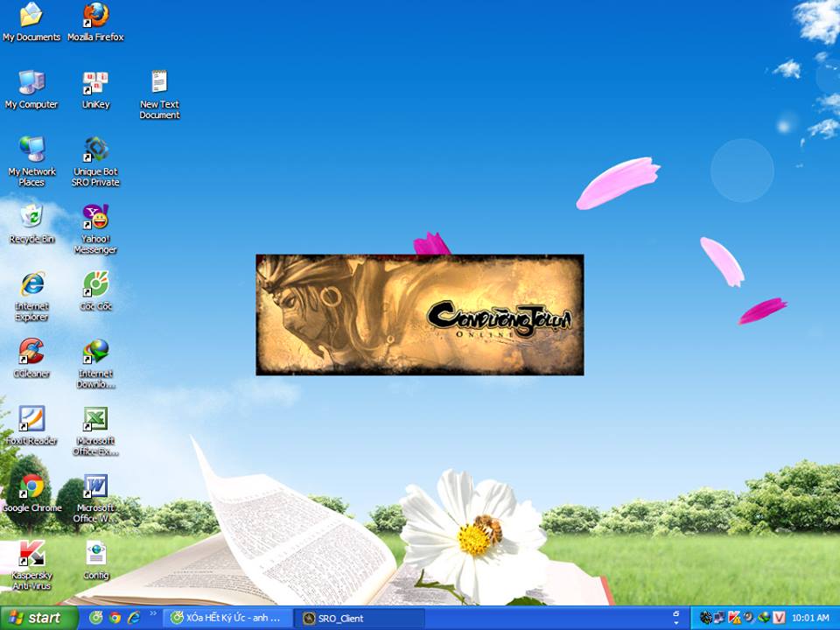Click the network computers tray icon
The width and height of the screenshot is (840, 630).
click(720, 618)
